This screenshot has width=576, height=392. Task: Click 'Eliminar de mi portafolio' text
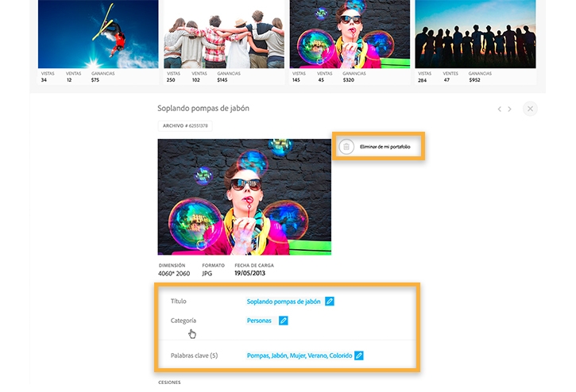point(385,147)
